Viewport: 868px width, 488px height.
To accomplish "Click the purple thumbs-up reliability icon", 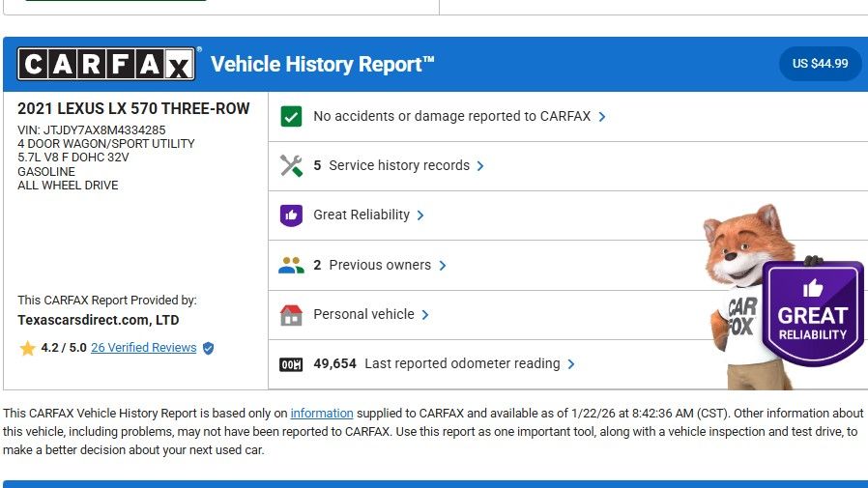I will [291, 215].
